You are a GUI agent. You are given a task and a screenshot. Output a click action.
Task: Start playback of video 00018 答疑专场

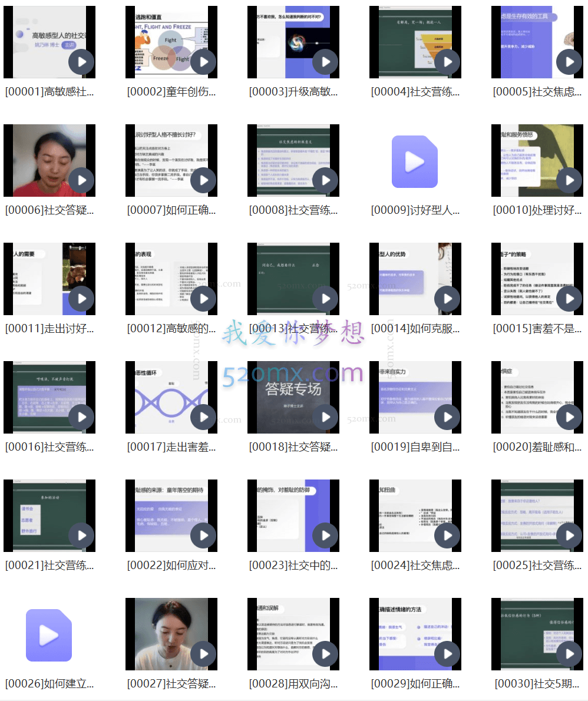point(325,418)
